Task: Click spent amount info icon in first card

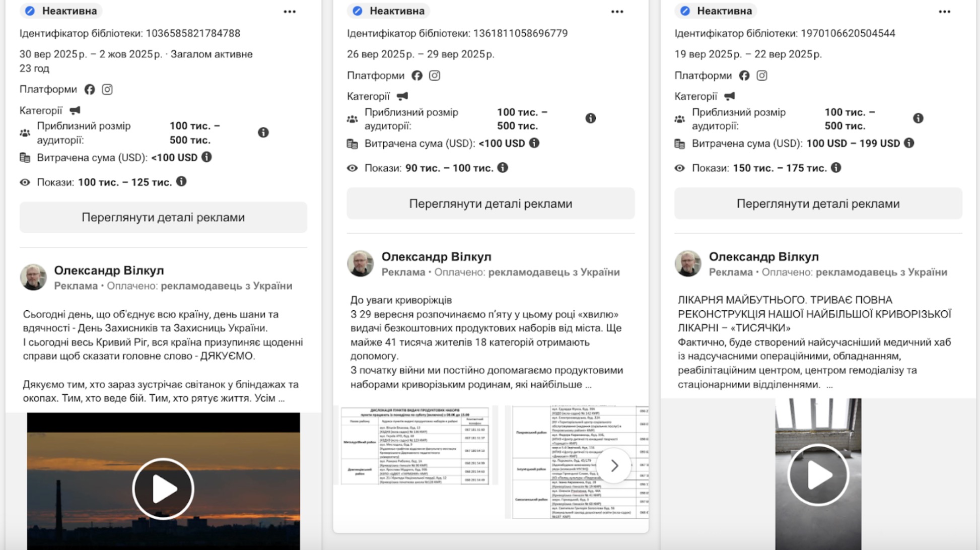Action: tap(206, 157)
